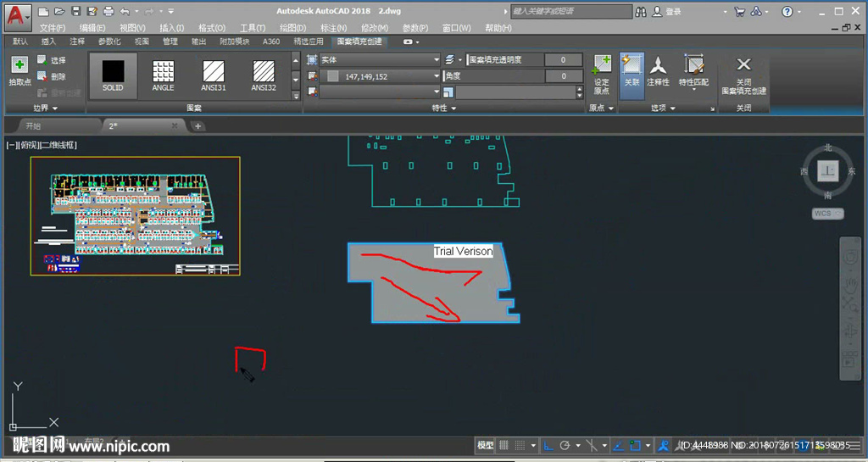Open the 文件(F) menu
868x462 pixels.
(x=53, y=28)
